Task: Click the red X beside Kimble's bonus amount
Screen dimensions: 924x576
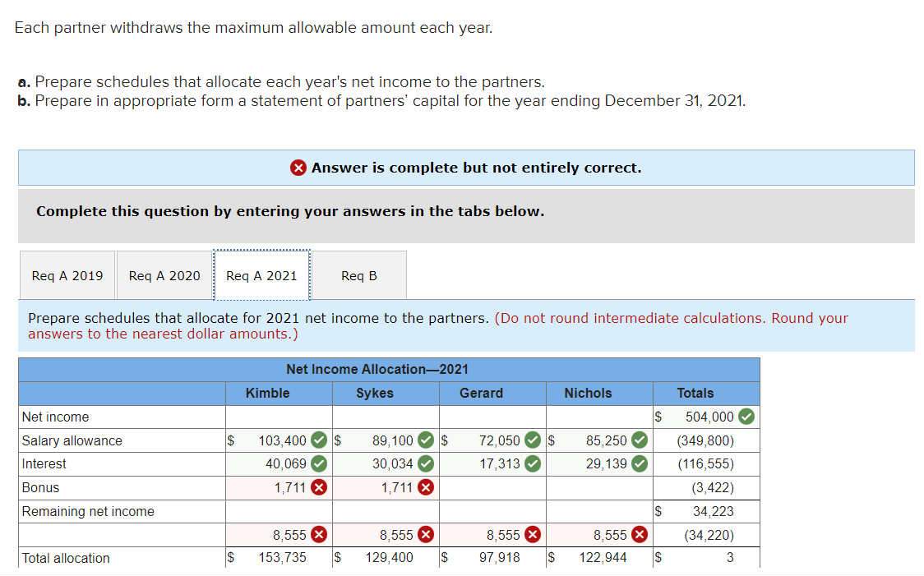Action: point(318,488)
